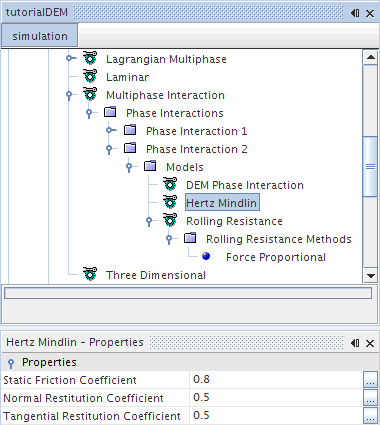Switch to the simulation tab

point(40,36)
